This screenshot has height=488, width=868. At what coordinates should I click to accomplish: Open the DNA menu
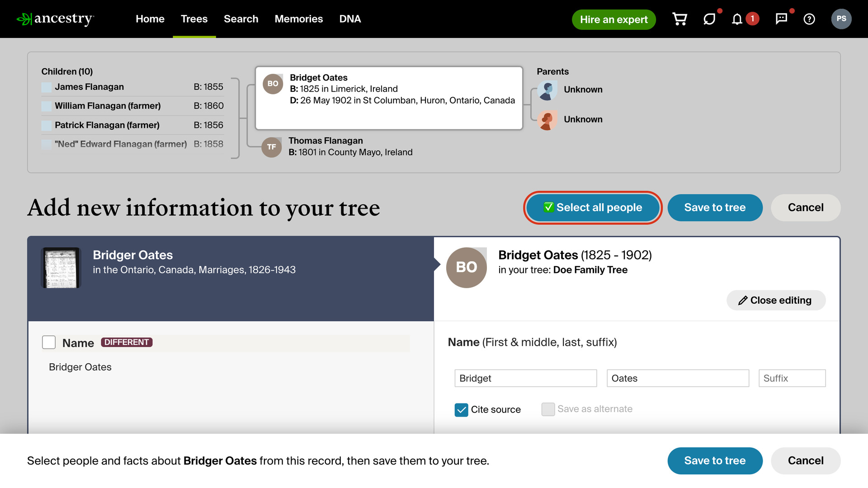click(350, 19)
